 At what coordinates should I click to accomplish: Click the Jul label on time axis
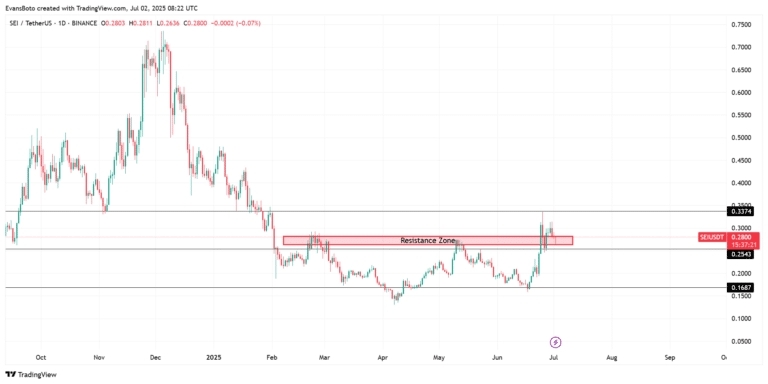pyautogui.click(x=553, y=357)
